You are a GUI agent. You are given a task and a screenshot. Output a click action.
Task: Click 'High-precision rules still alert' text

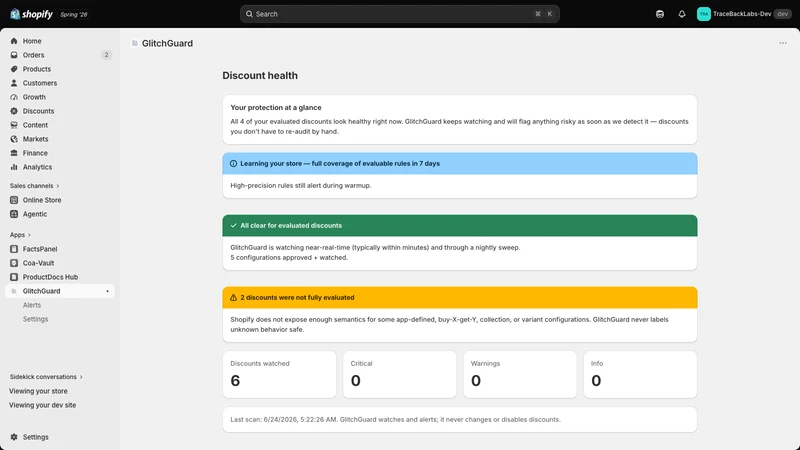tap(301, 186)
